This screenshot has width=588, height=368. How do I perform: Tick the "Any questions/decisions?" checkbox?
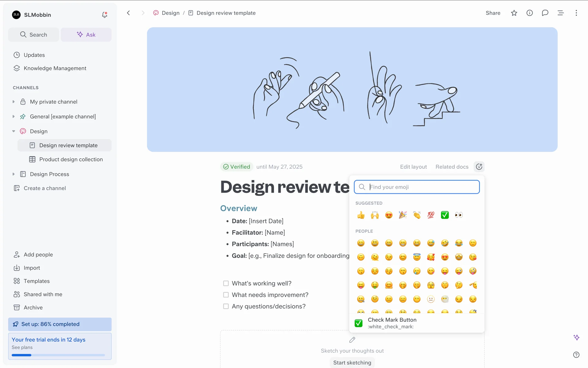tap(226, 306)
